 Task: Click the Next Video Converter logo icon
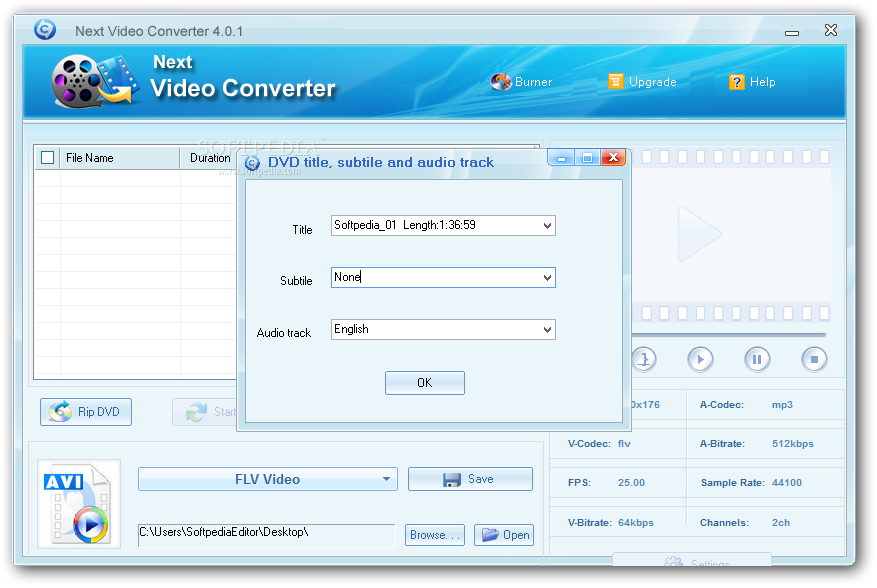[94, 82]
